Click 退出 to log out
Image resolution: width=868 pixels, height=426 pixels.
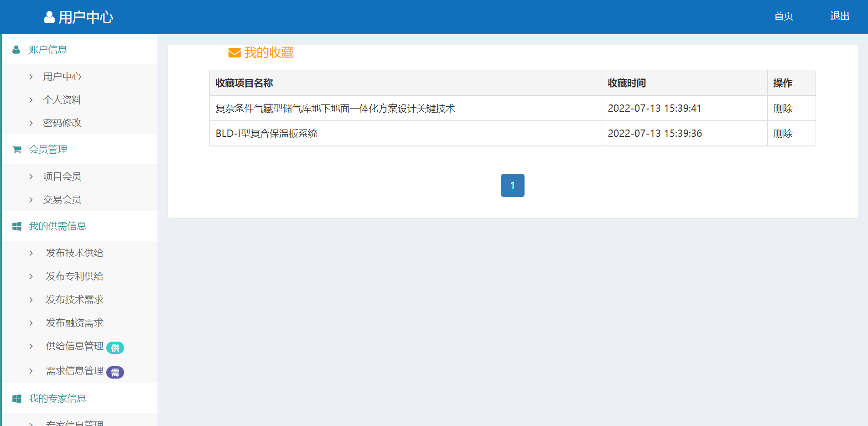(840, 16)
